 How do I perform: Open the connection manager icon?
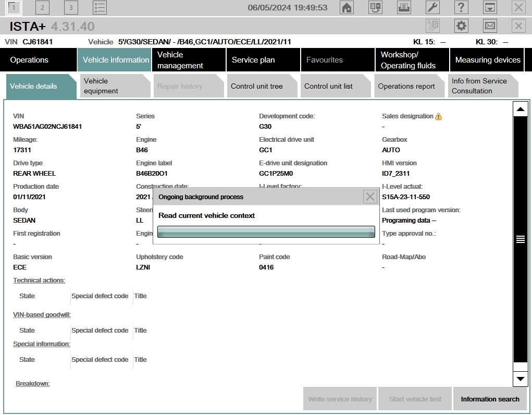click(x=375, y=7)
